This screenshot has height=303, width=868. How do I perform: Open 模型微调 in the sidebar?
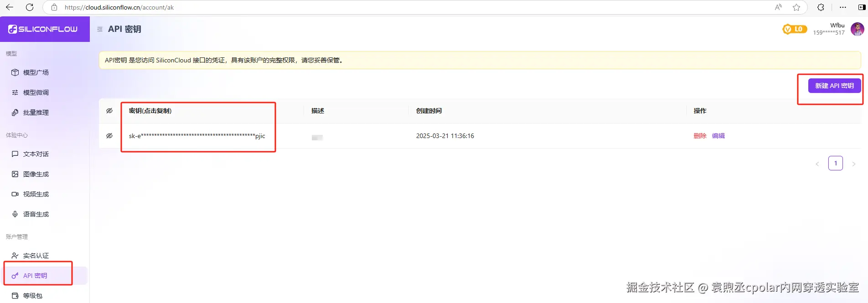[30, 92]
